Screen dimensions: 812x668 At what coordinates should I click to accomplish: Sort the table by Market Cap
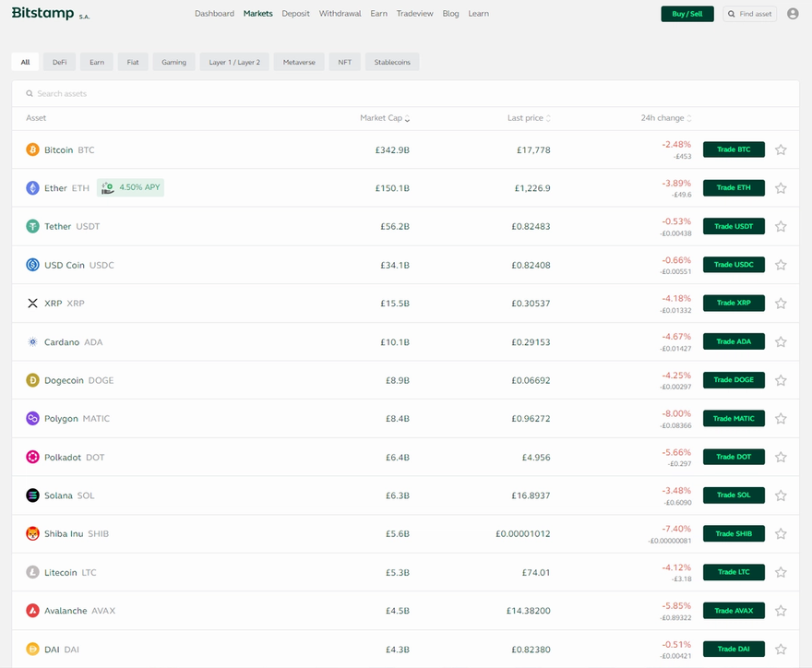point(385,118)
